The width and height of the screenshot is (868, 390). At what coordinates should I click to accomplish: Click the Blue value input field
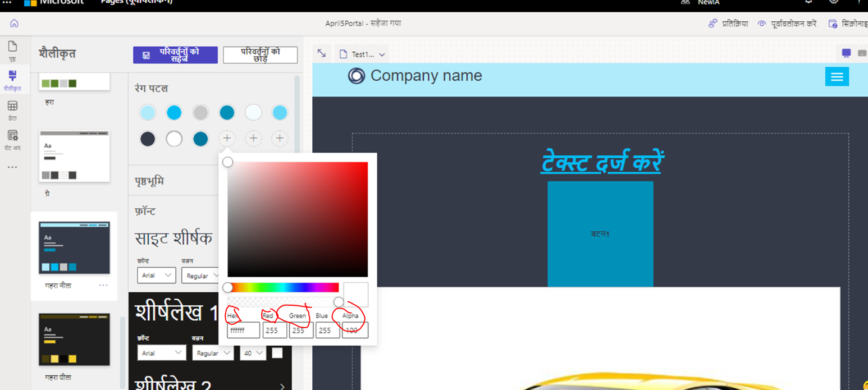pos(327,331)
